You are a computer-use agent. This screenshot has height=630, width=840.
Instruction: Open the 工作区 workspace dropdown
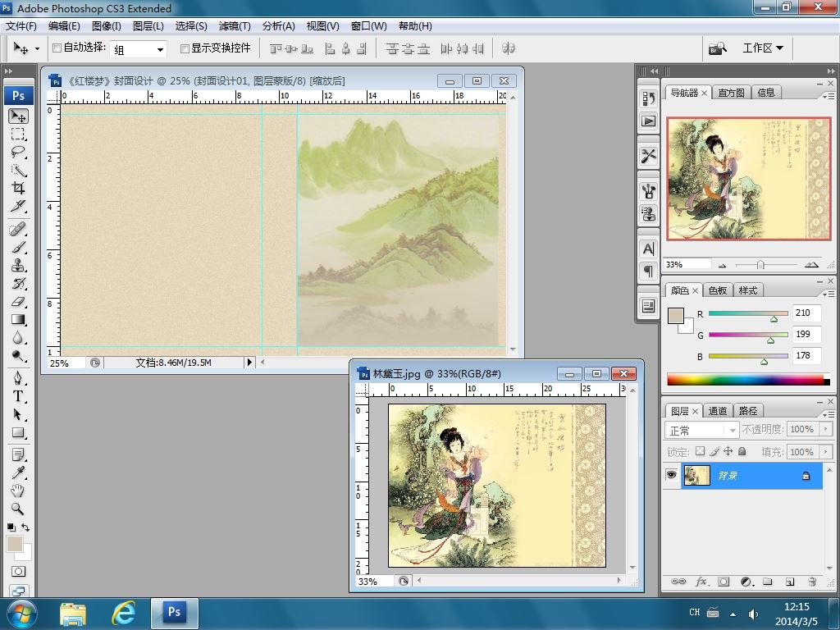coord(763,48)
